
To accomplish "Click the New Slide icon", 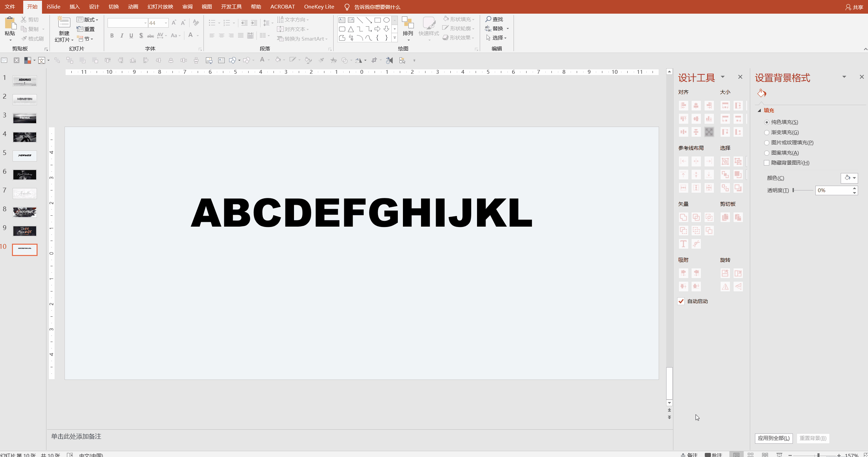I will click(x=64, y=23).
